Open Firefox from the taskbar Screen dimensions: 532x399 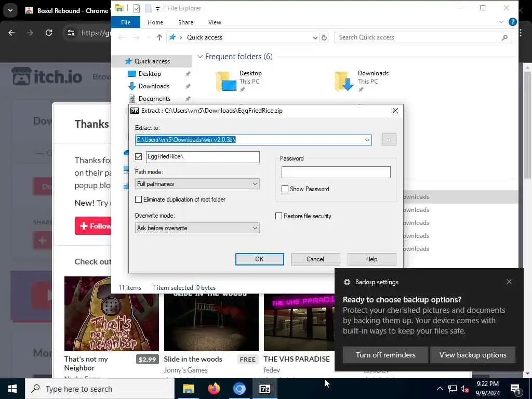(x=214, y=389)
